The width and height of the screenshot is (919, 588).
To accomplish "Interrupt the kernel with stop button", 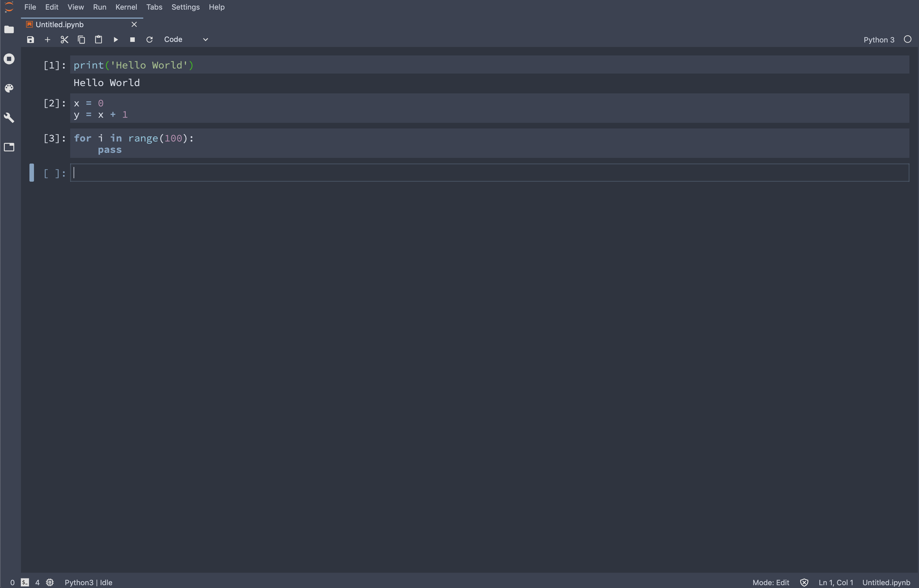I will pos(132,40).
